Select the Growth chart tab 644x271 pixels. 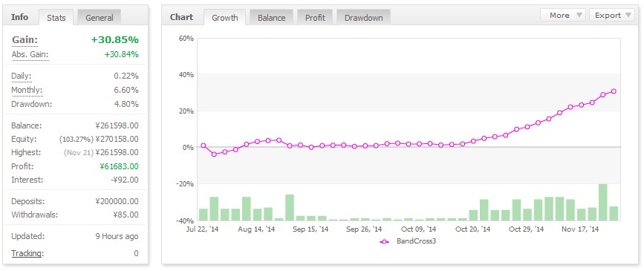coord(224,18)
